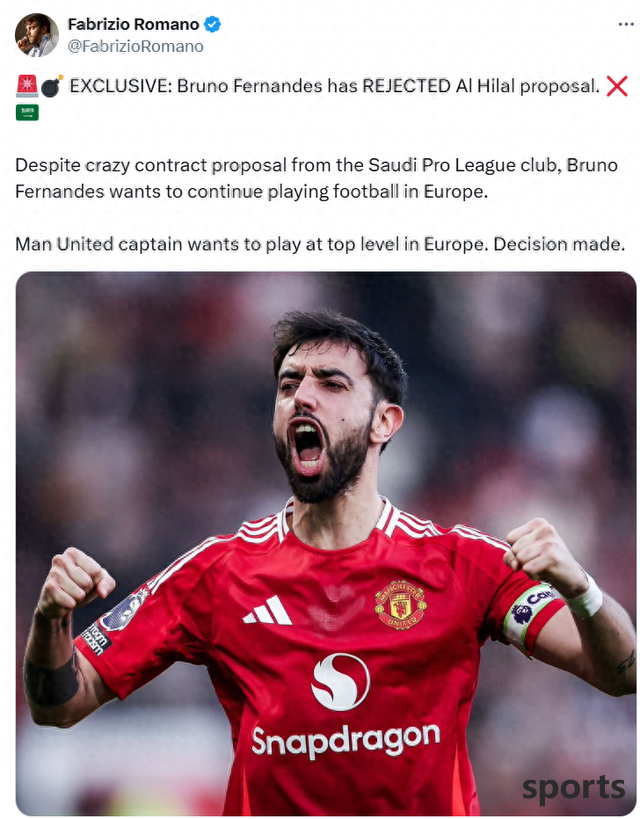Click the Adidas logo on the jersey
The image size is (640, 819).
pyautogui.click(x=268, y=610)
